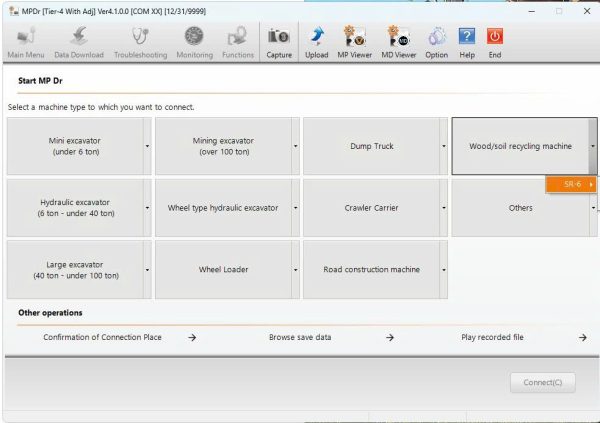
Task: Select Wheel type hydraulic excavator
Action: click(223, 208)
